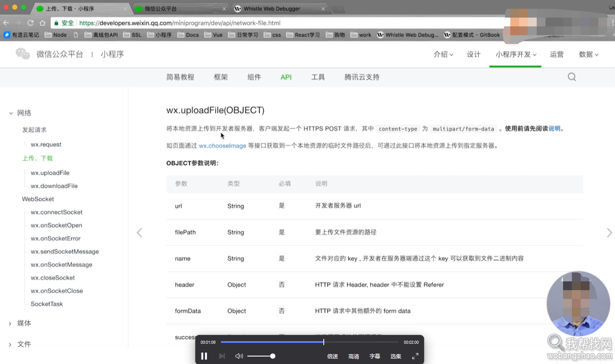
Task: Open the 简易教程 sub-navigation tab
Action: (x=180, y=77)
